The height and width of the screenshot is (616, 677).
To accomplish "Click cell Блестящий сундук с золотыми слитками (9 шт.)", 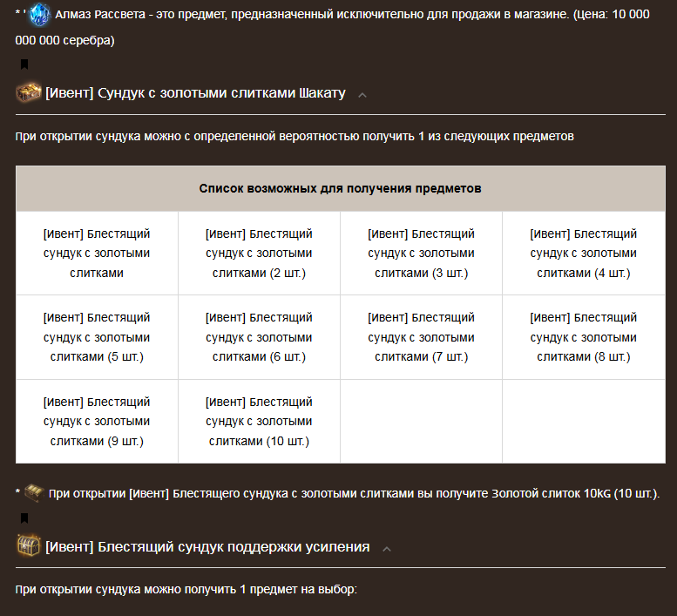I will coord(97,422).
